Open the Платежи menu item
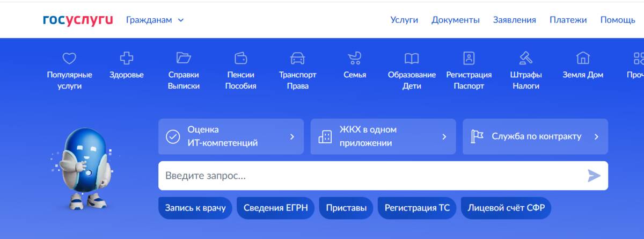 (568, 20)
